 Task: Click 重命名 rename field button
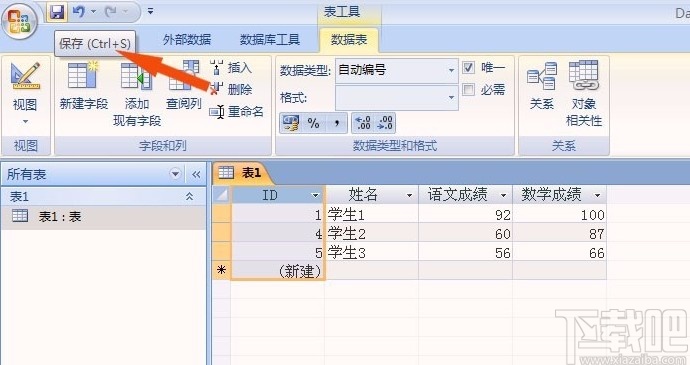(x=237, y=112)
